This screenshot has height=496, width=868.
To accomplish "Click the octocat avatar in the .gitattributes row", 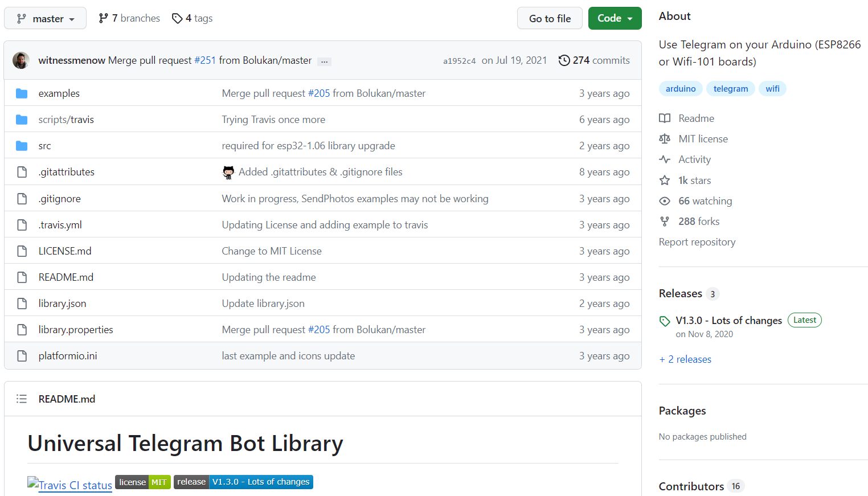I will tap(228, 172).
